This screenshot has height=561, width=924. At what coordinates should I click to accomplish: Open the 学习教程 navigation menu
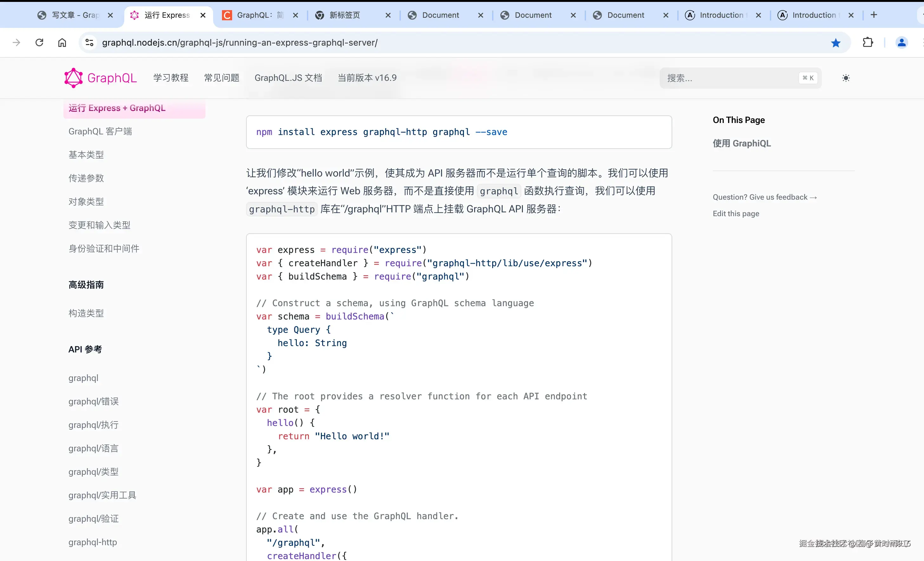(171, 78)
